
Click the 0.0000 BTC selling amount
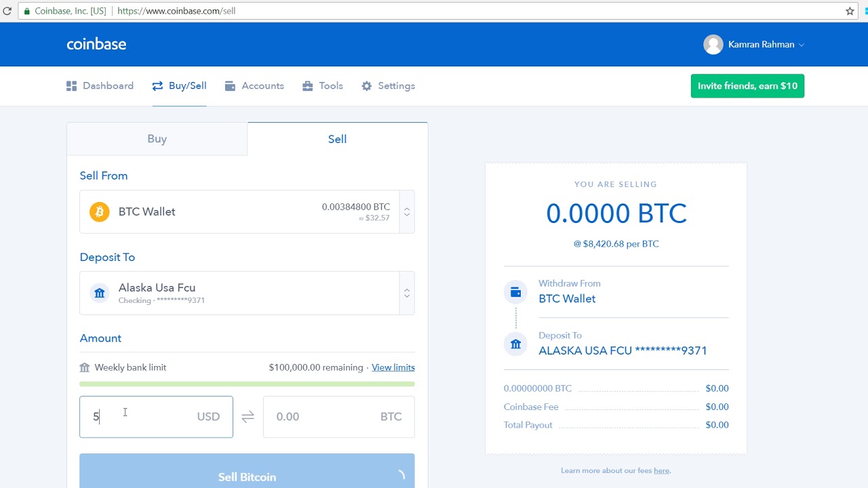click(x=616, y=213)
